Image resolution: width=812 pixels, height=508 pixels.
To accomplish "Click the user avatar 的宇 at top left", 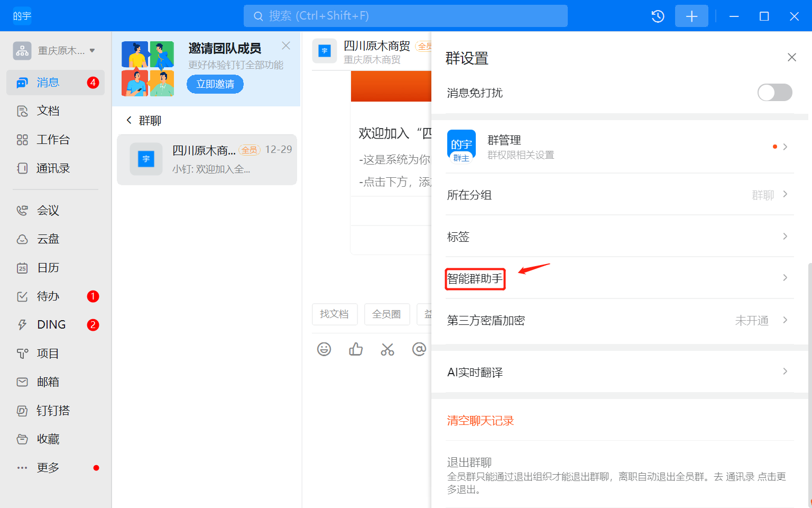I will (x=22, y=16).
